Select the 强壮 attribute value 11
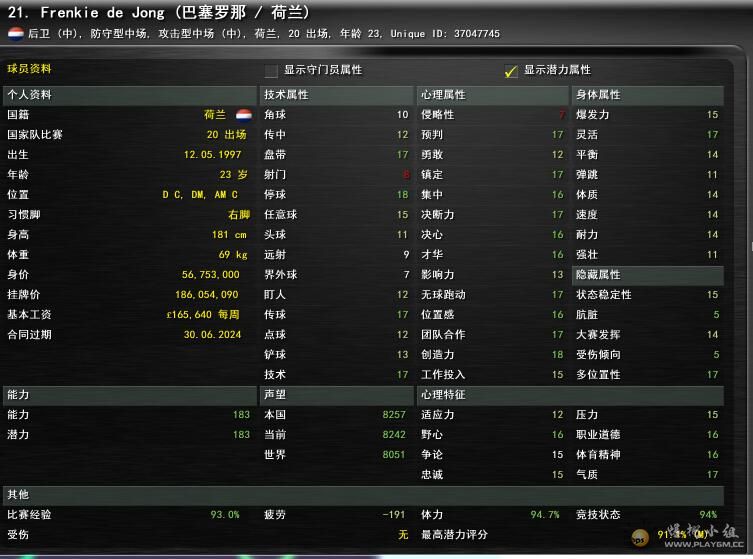Screen dimensions: 753x559 pos(712,255)
